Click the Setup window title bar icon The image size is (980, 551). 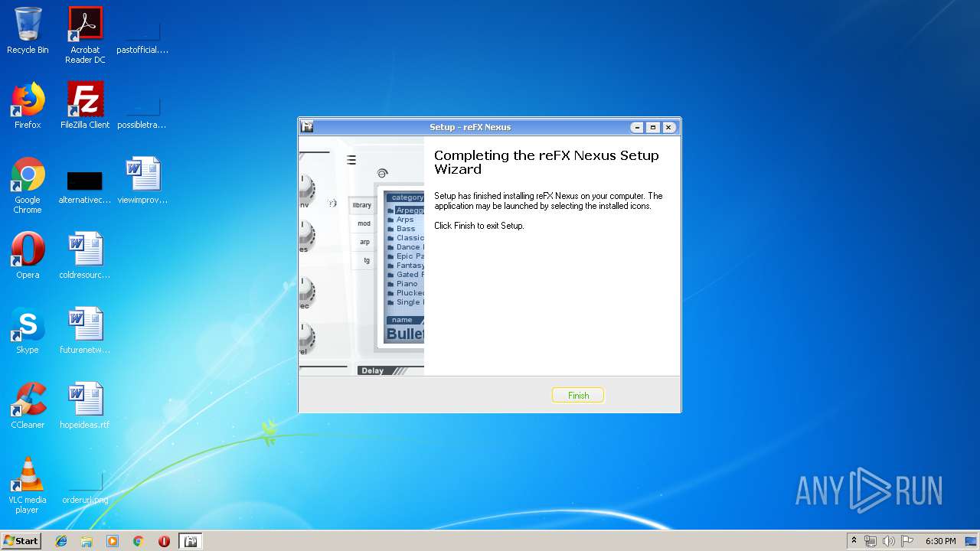(307, 127)
